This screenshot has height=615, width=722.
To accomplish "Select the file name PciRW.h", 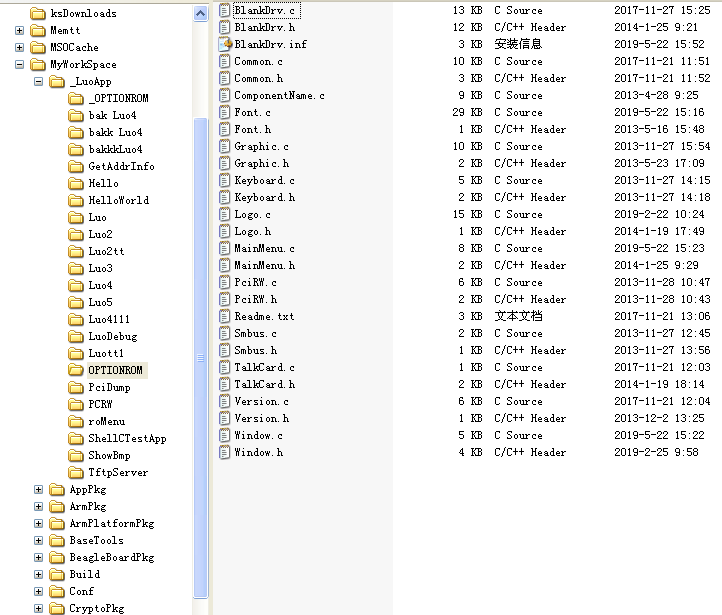I will pyautogui.click(x=256, y=300).
